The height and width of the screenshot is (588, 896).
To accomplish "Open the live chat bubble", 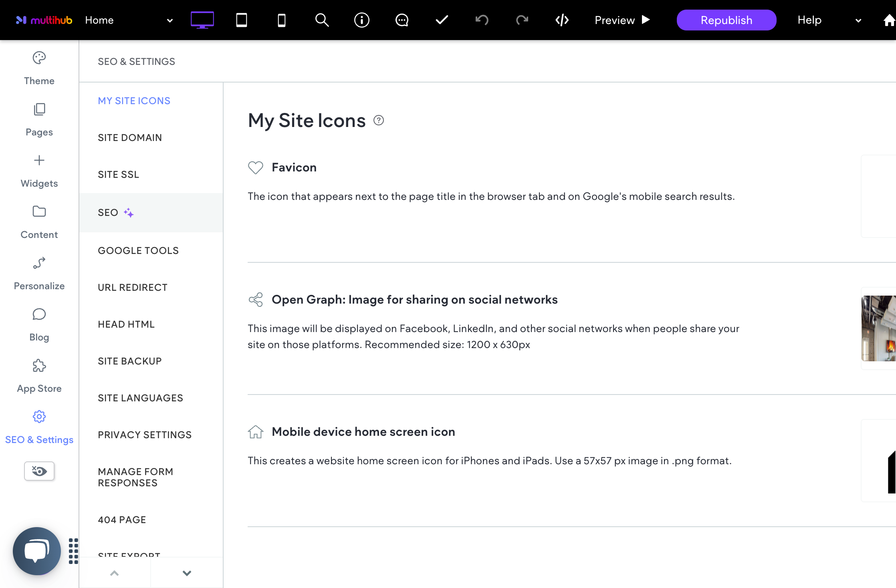I will 37,551.
